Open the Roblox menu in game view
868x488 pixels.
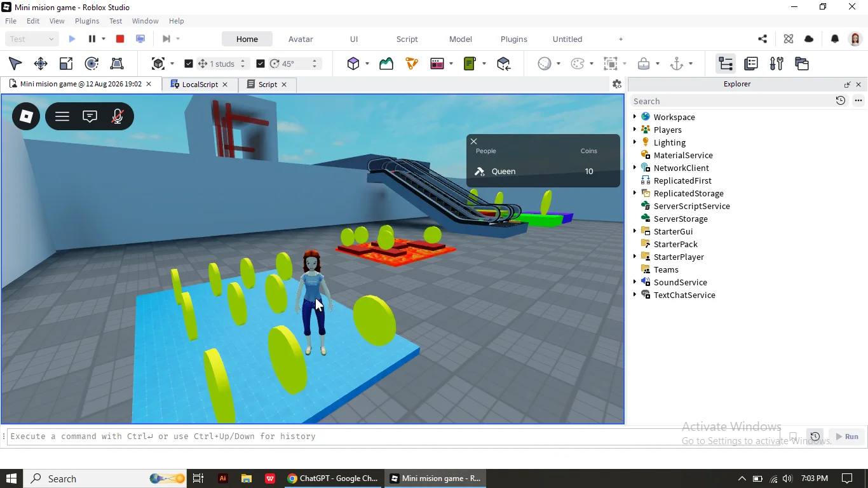pos(26,116)
